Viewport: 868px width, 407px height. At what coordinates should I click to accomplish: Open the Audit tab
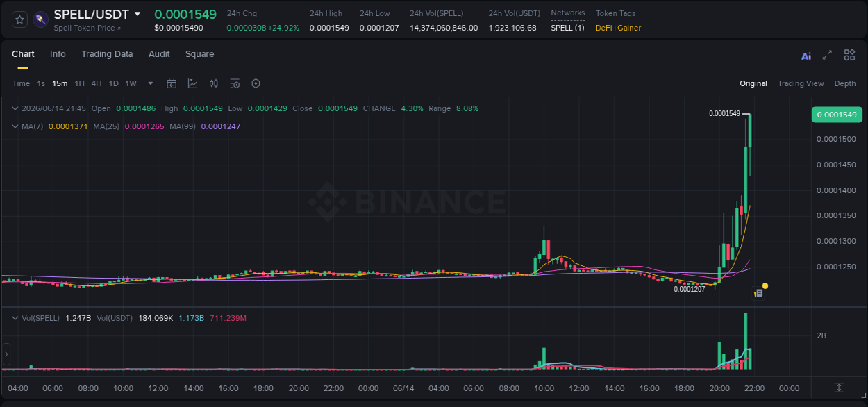tap(159, 54)
